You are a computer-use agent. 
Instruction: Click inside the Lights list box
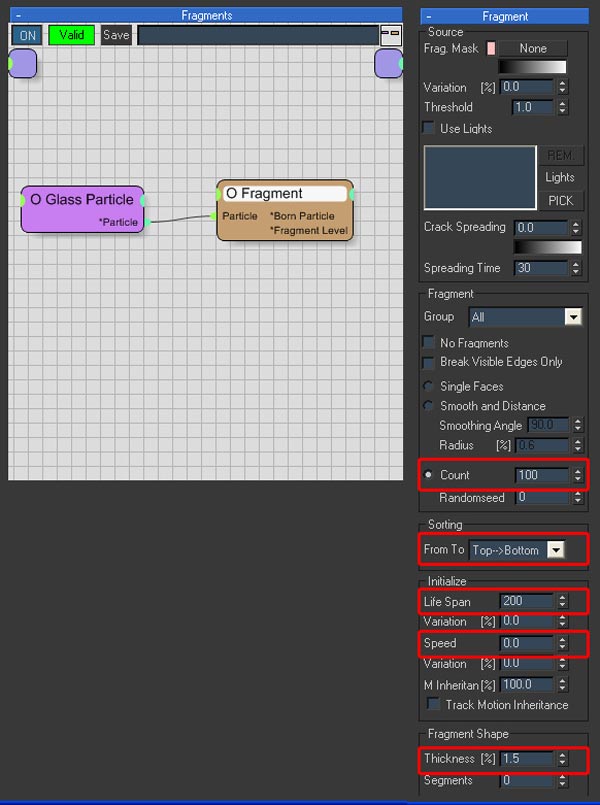click(480, 178)
